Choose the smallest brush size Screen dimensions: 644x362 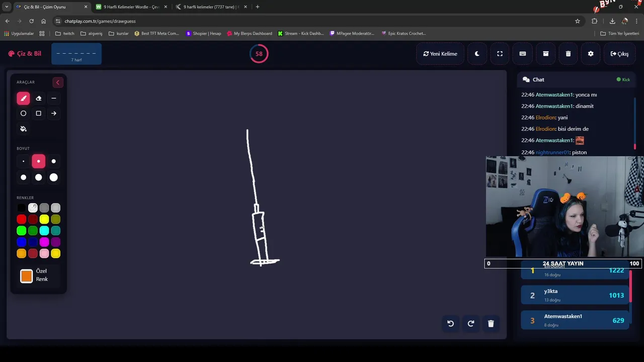click(23, 161)
